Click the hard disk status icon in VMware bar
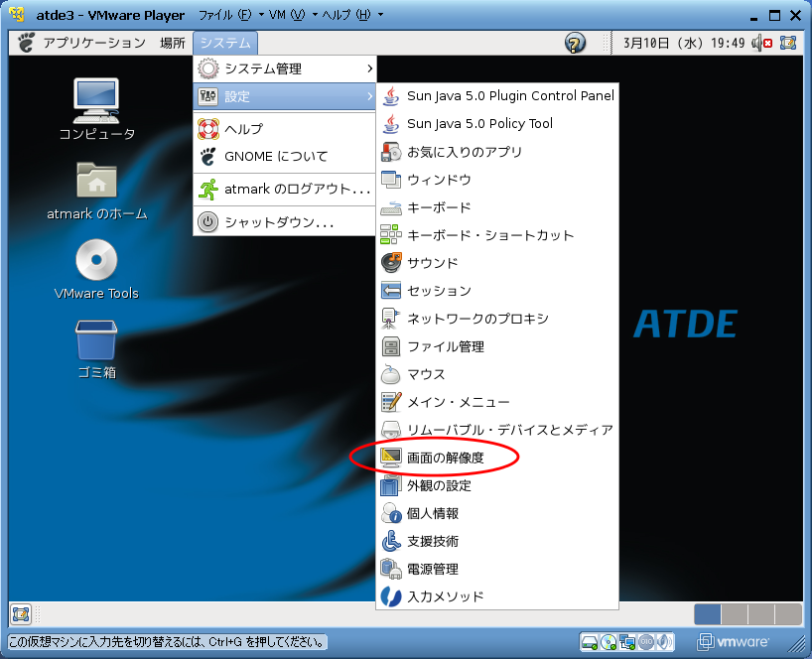 [x=590, y=642]
